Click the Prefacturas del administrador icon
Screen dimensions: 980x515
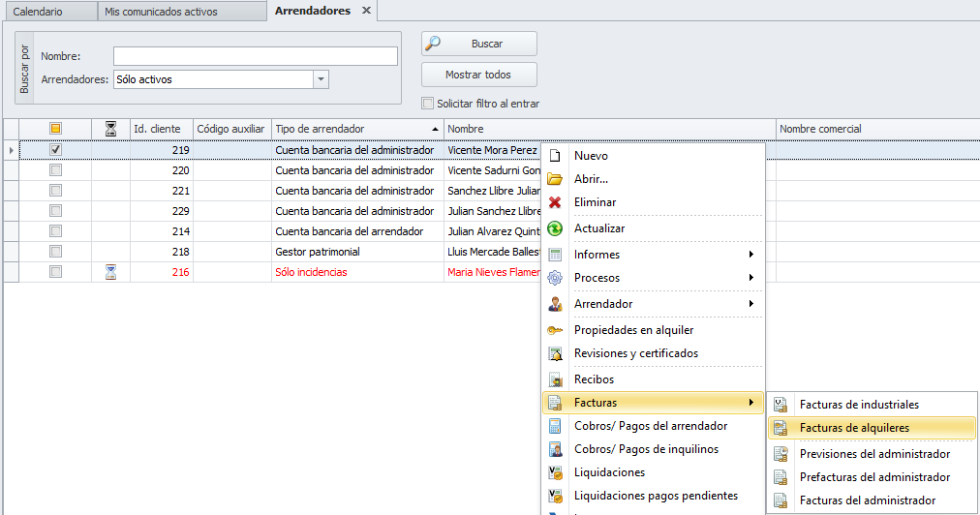tap(780, 477)
